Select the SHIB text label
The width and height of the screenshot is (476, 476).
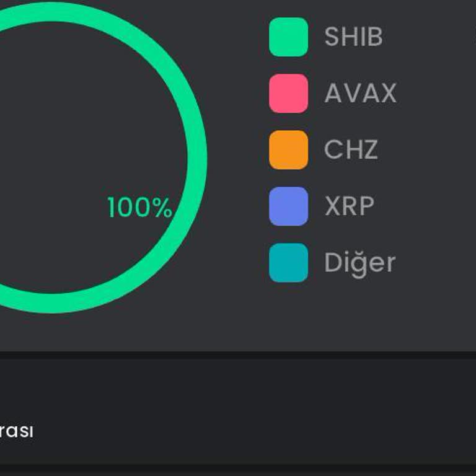pyautogui.click(x=353, y=37)
